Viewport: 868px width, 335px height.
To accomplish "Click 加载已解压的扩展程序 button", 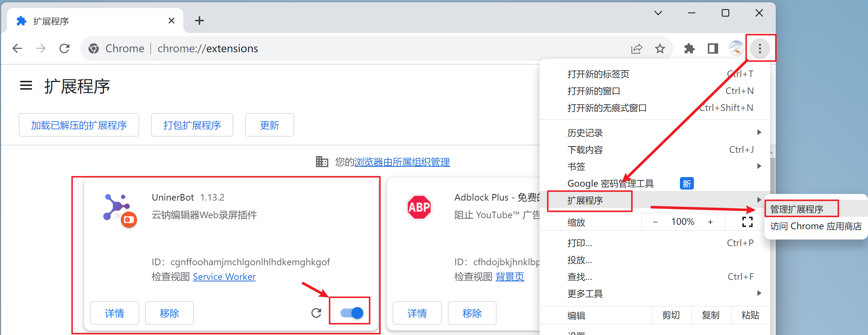I will (x=79, y=125).
